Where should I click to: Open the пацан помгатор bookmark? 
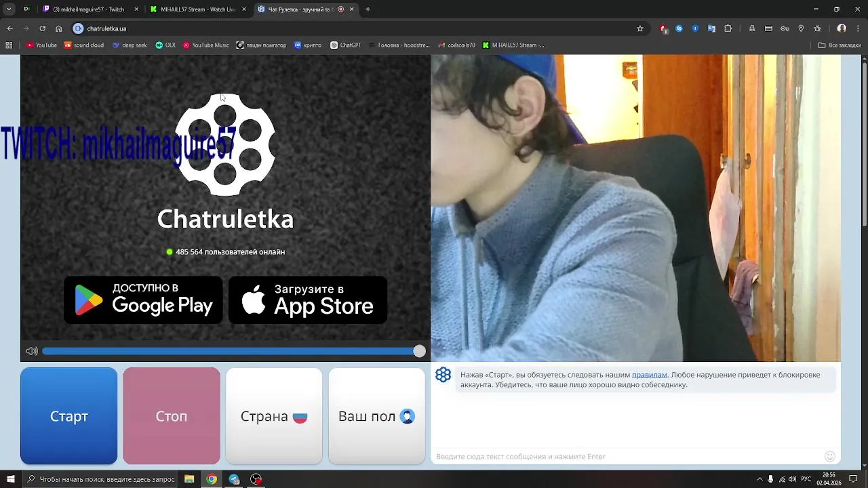coord(261,45)
